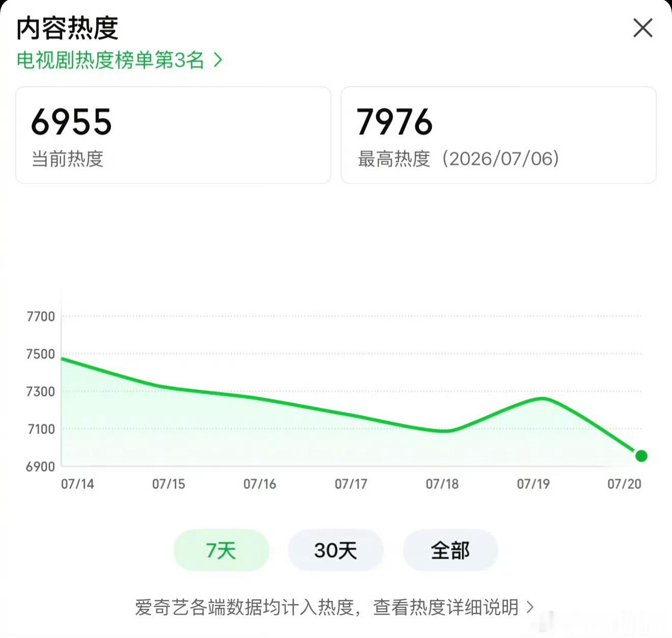The height and width of the screenshot is (638, 672).
Task: Click the 7100 y-axis label
Action: click(41, 429)
